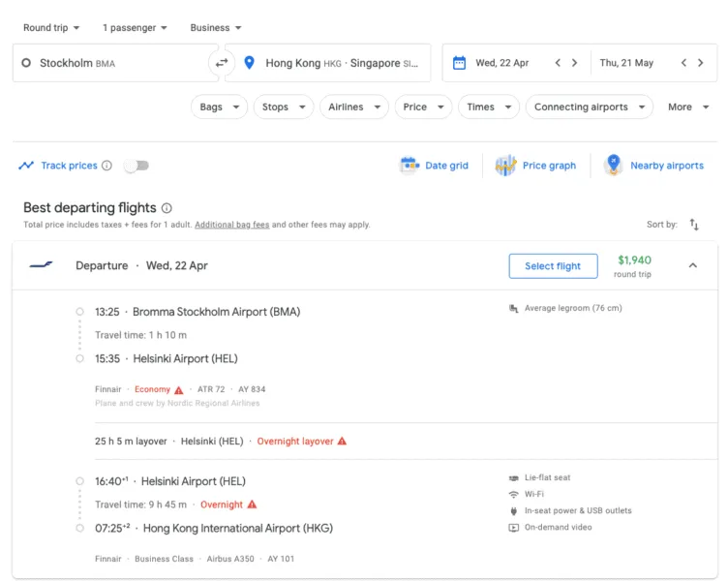The image size is (728, 581).
Task: Show Nearby airports map
Action: (x=654, y=166)
